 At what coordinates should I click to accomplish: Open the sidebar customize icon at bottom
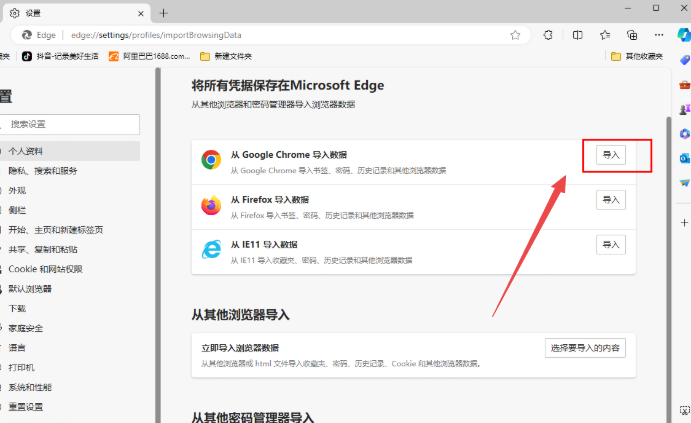[x=684, y=410]
